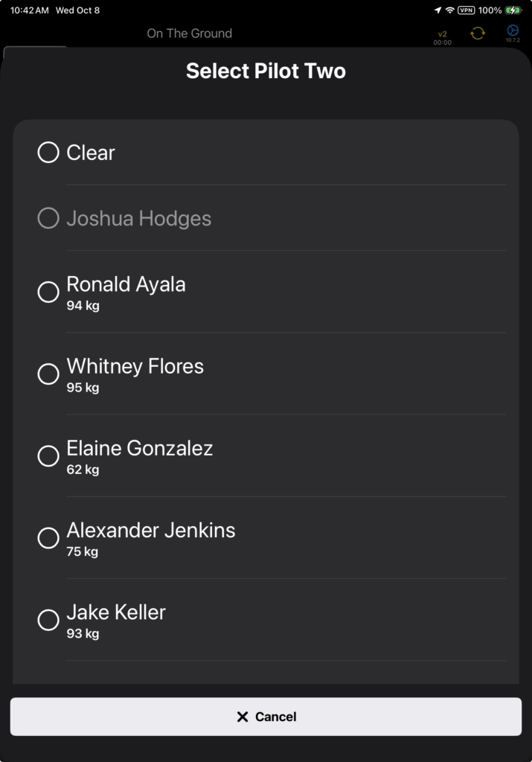The height and width of the screenshot is (762, 532).
Task: Tap Ronald Ayala's 94 kg weight label
Action: (83, 306)
